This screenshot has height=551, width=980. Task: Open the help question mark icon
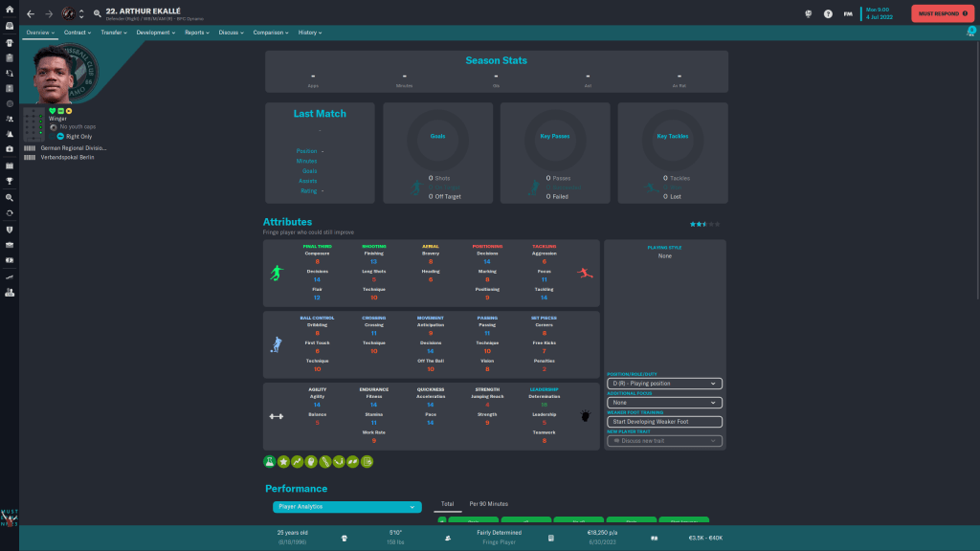pyautogui.click(x=828, y=14)
